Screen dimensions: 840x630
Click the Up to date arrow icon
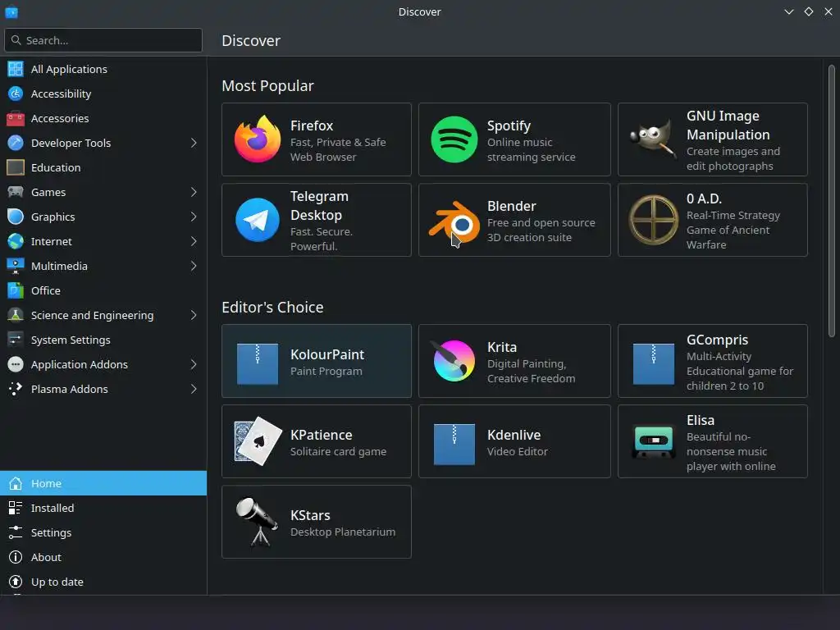16,582
